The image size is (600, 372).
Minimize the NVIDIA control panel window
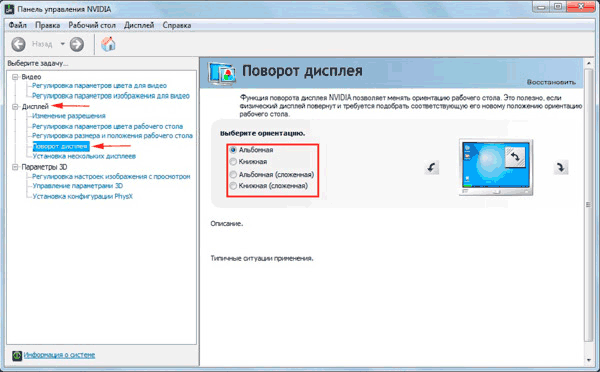coord(540,7)
